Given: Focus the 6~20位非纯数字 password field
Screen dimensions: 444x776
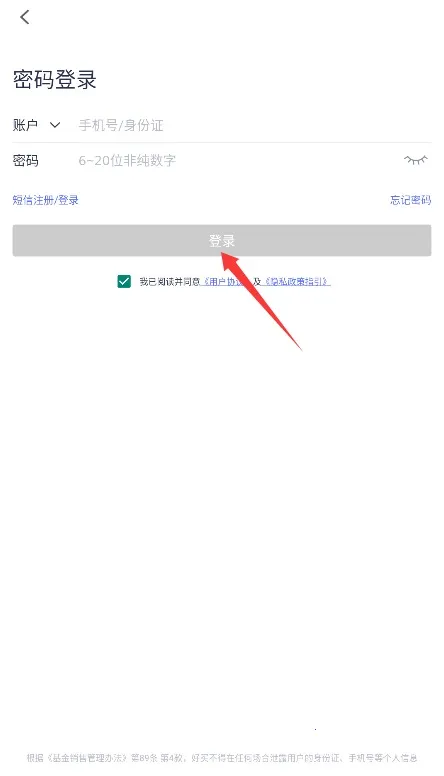Looking at the screenshot, I should click(x=239, y=160).
